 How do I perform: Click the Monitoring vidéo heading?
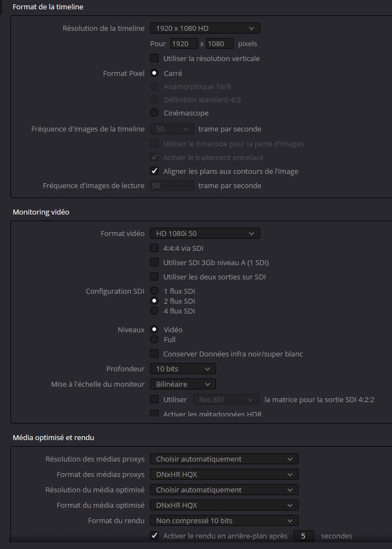pyautogui.click(x=41, y=212)
